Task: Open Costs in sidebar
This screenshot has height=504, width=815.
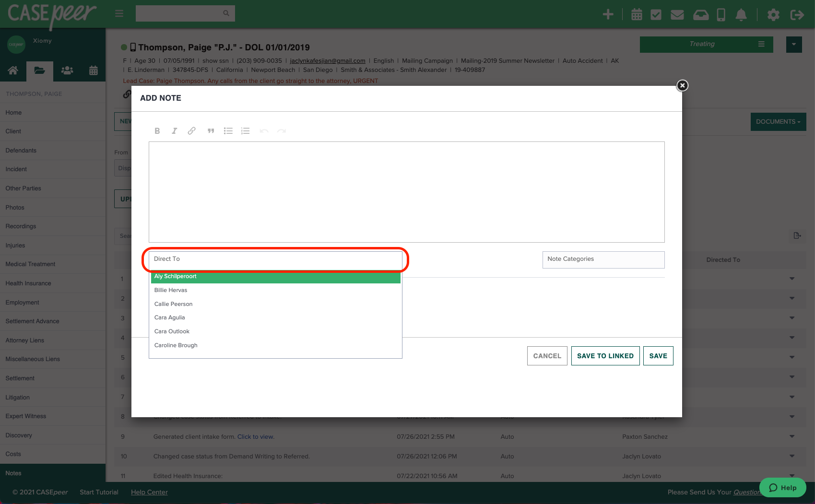Action: click(53, 454)
